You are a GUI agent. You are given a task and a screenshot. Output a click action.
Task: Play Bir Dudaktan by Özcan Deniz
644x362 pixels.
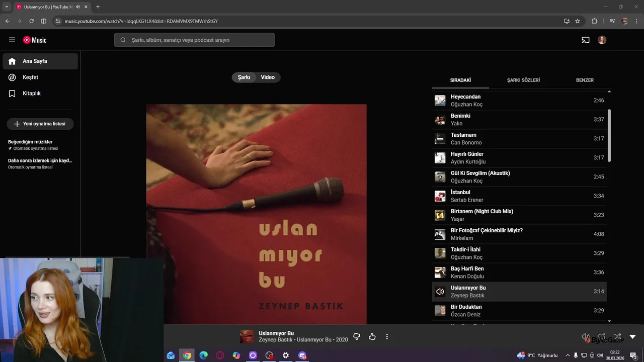519,311
